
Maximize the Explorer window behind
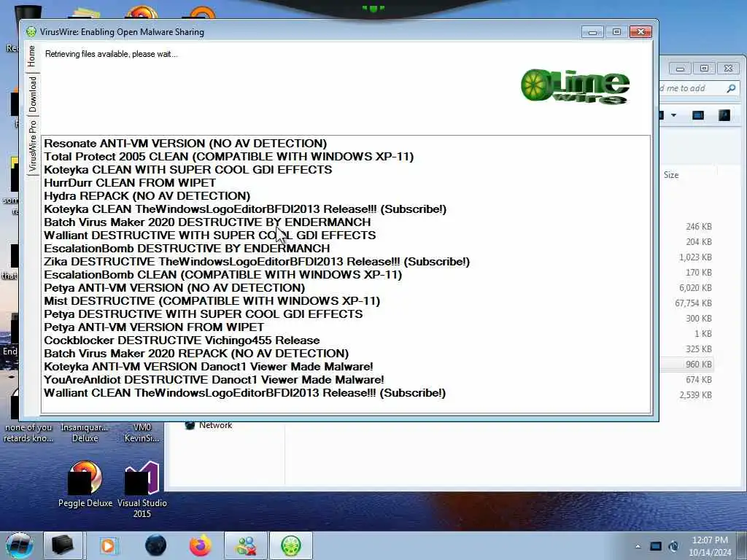[704, 69]
